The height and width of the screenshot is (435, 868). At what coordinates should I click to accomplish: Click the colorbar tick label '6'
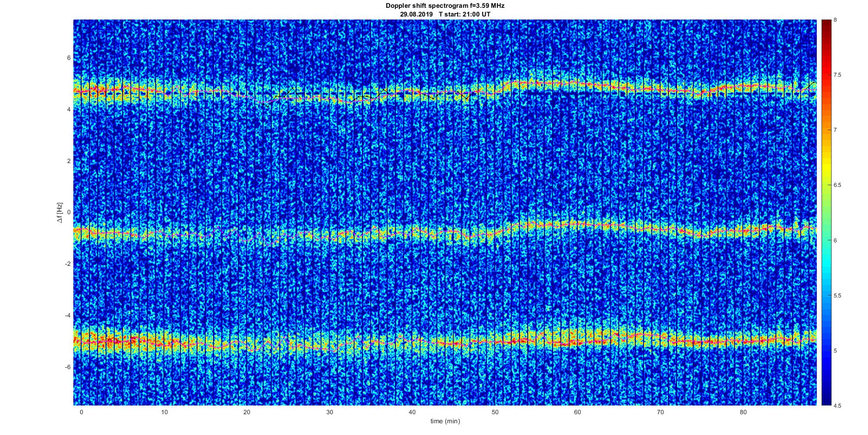coord(835,240)
